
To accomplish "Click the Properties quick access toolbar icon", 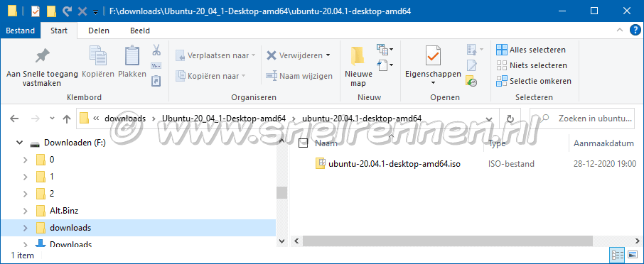I will click(36, 11).
